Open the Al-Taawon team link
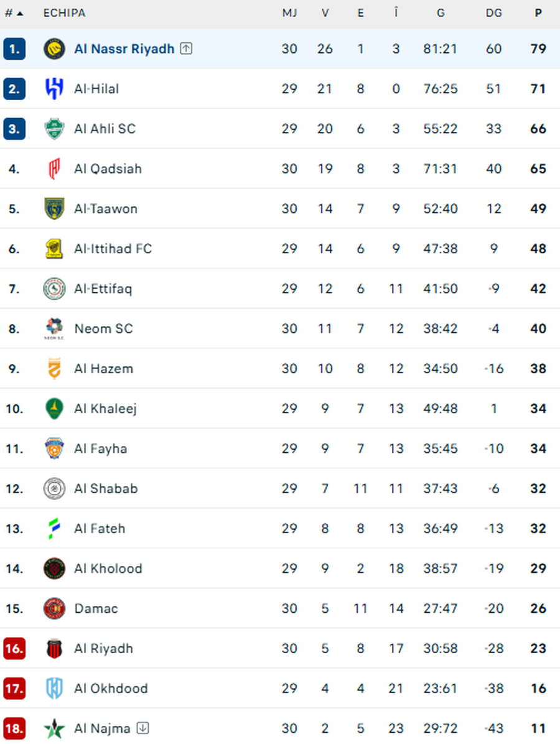 (106, 209)
